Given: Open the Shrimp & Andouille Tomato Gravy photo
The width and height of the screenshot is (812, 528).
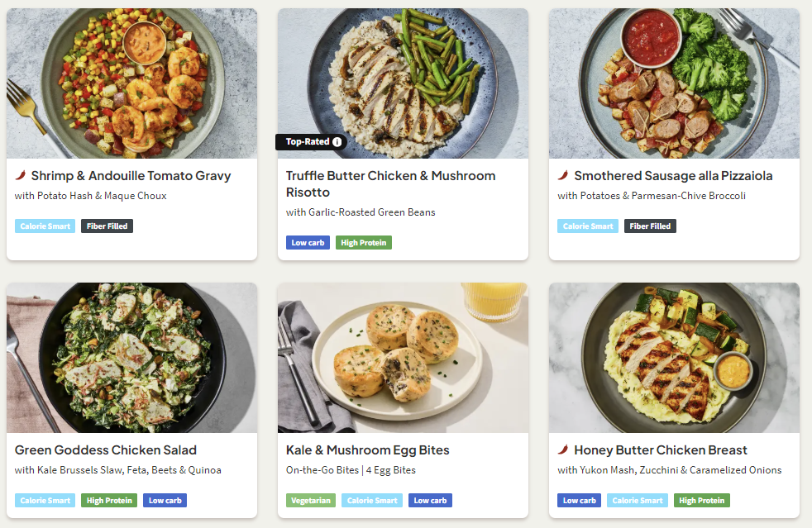Looking at the screenshot, I should pyautogui.click(x=131, y=83).
